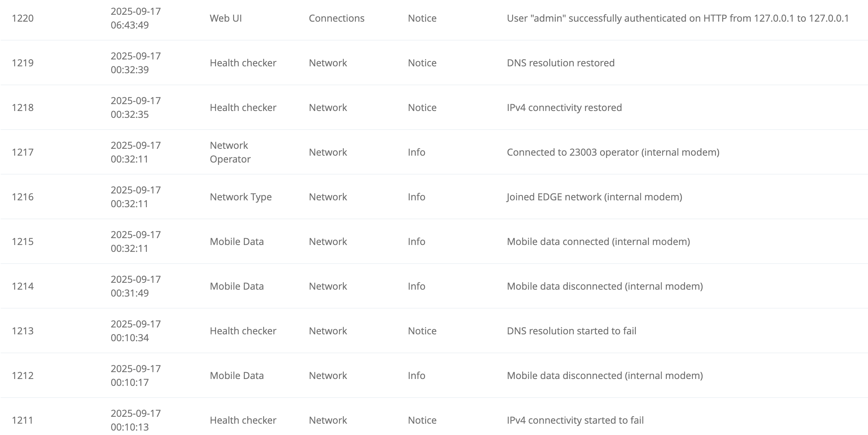Click the 00:10:17 timestamp cell
The height and width of the screenshot is (435, 868).
tap(135, 376)
